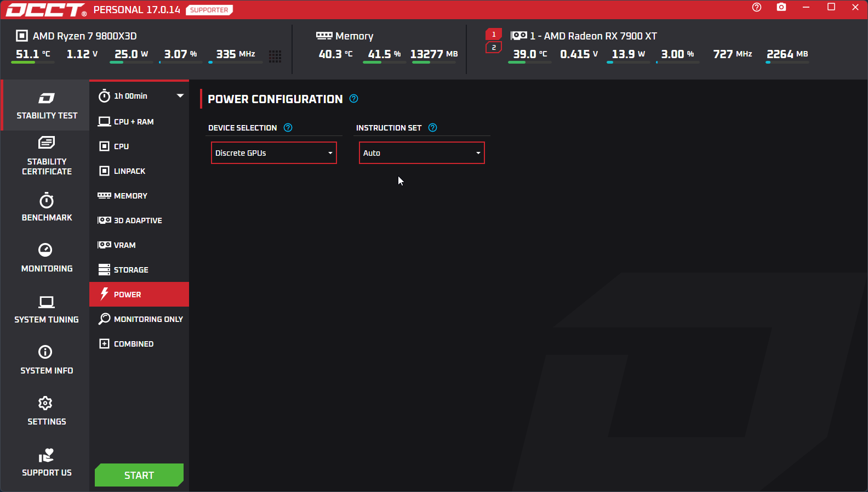Viewport: 868px width, 492px height.
Task: Select GPU 1 indicator badge
Action: pyautogui.click(x=494, y=35)
